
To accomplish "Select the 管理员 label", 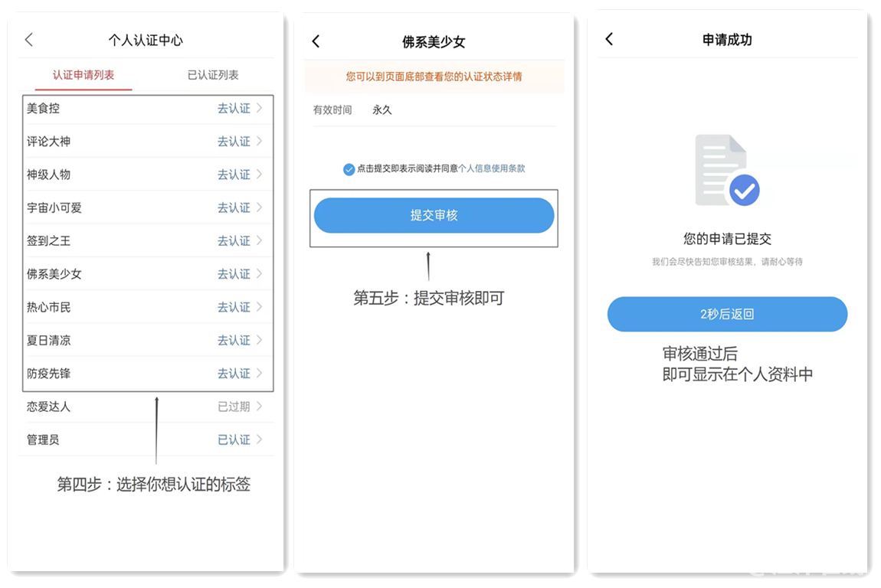I will [43, 439].
